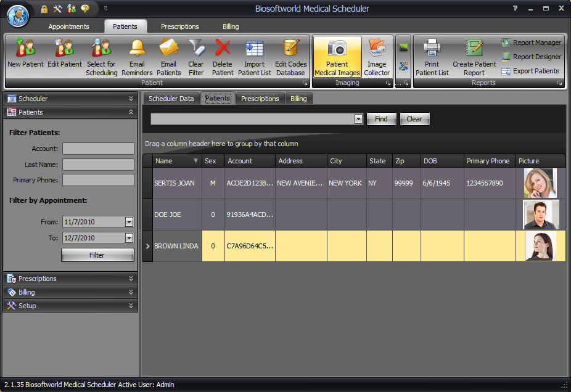This screenshot has width=571, height=392.
Task: Click the Account column header
Action: (x=250, y=161)
